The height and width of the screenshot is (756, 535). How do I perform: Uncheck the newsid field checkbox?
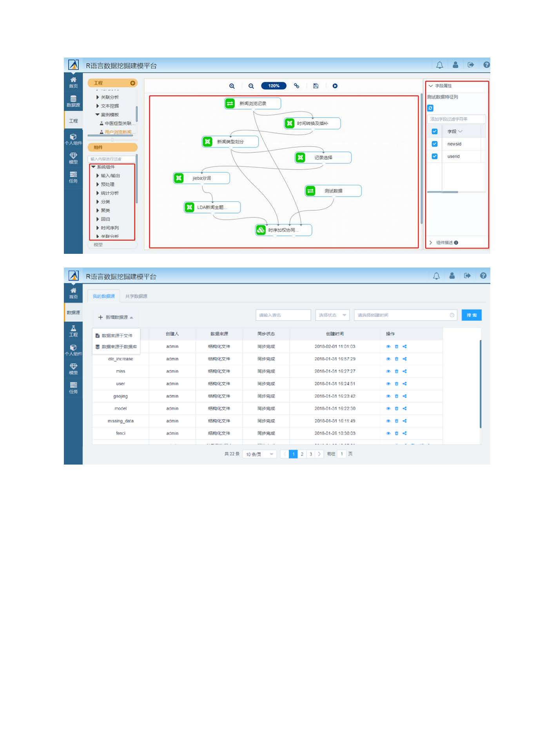[x=434, y=144]
